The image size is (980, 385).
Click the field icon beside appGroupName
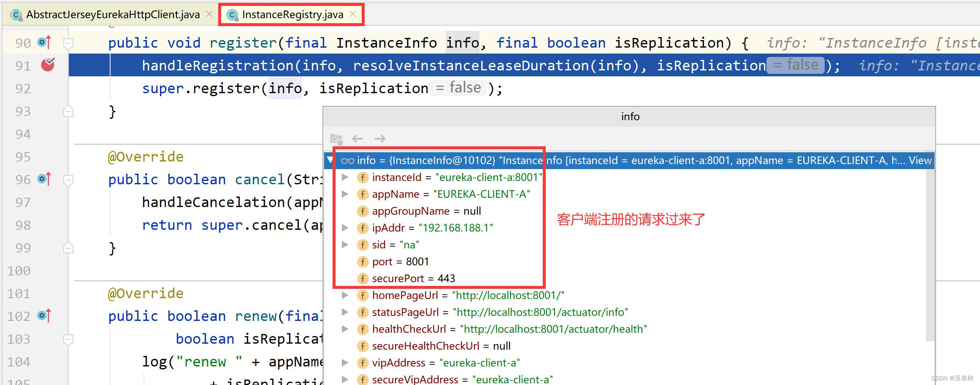[x=363, y=211]
